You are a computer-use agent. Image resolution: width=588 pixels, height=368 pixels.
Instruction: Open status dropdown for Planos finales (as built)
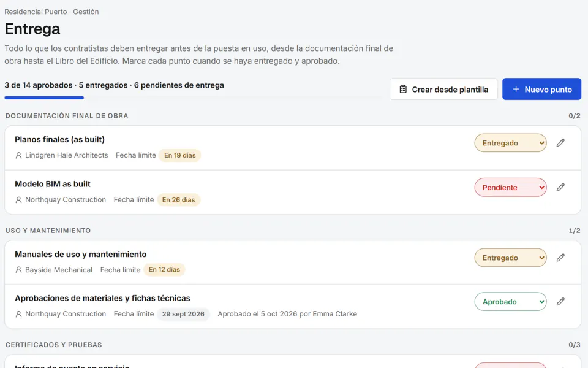[510, 143]
